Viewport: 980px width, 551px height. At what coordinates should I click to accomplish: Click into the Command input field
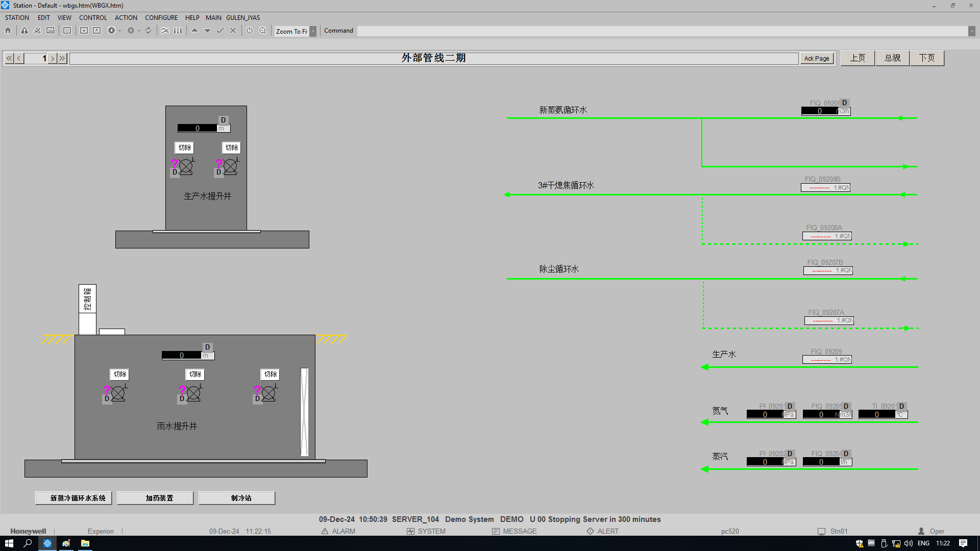pos(663,31)
